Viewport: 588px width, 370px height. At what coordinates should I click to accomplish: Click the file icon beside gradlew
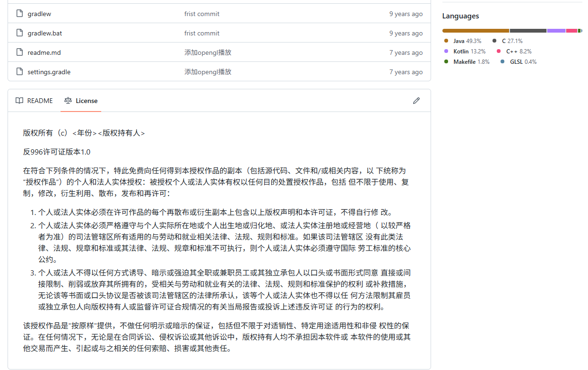click(x=19, y=14)
